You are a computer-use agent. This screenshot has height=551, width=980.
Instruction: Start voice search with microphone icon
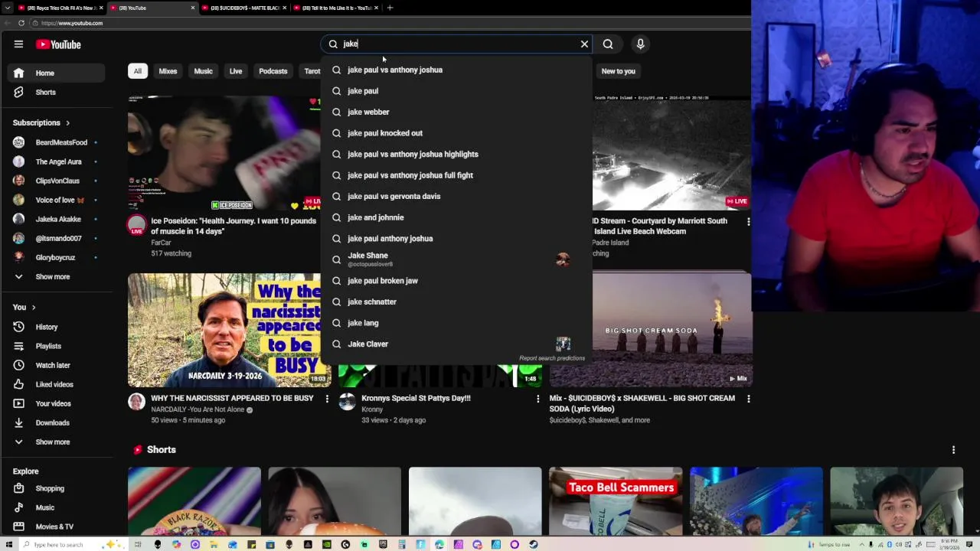pyautogui.click(x=640, y=44)
